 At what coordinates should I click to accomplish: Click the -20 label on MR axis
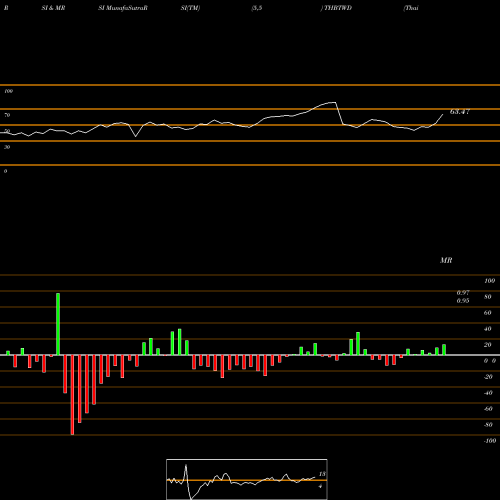488,377
